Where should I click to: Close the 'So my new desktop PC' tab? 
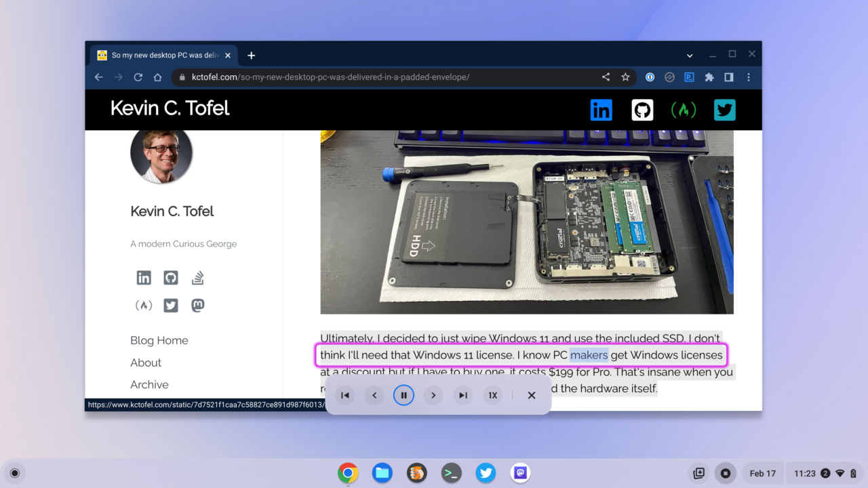tap(228, 56)
